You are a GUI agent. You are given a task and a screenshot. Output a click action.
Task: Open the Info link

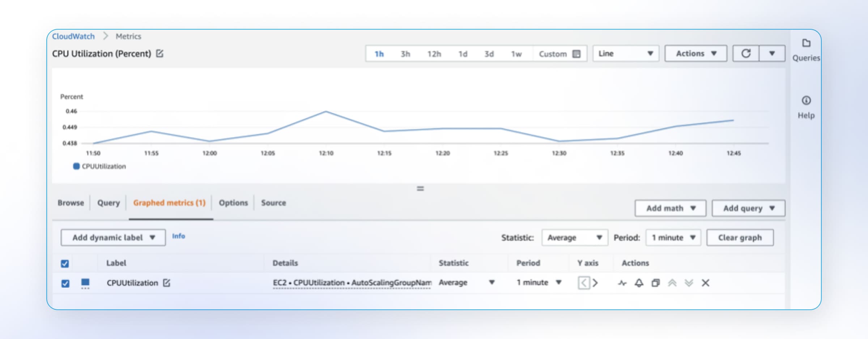(x=178, y=236)
